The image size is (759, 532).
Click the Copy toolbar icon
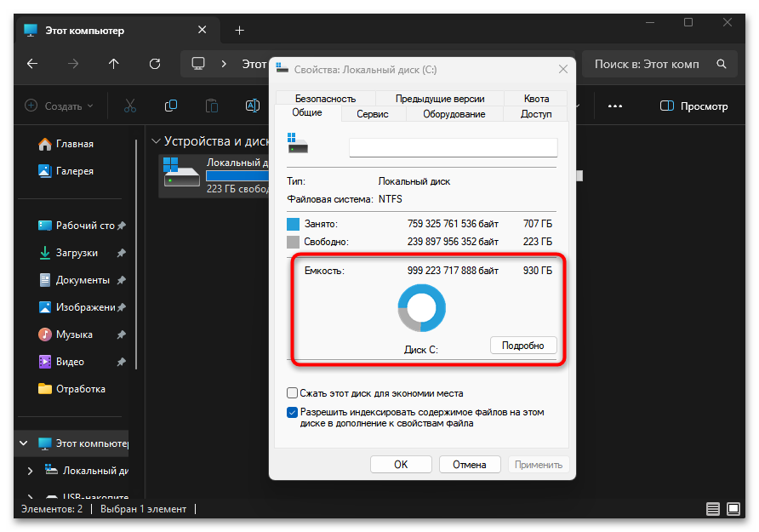[171, 106]
